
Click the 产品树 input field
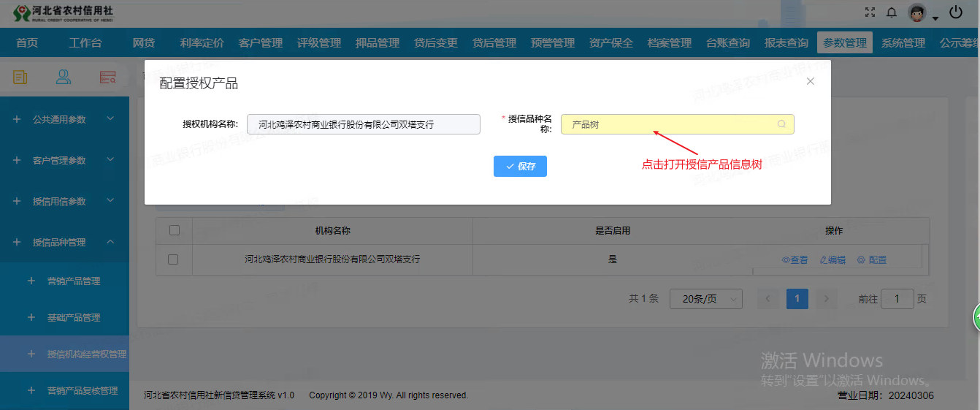point(677,124)
